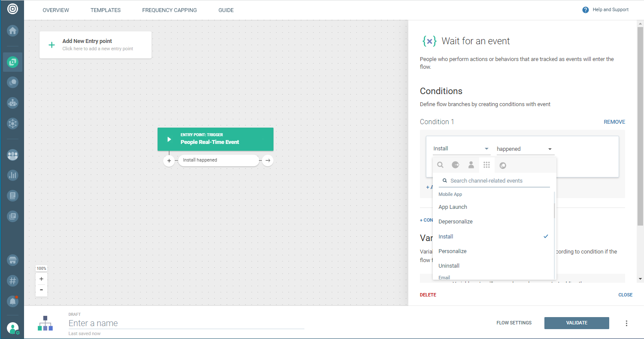
Task: Expand the 'happened' condition dropdown
Action: (x=525, y=149)
